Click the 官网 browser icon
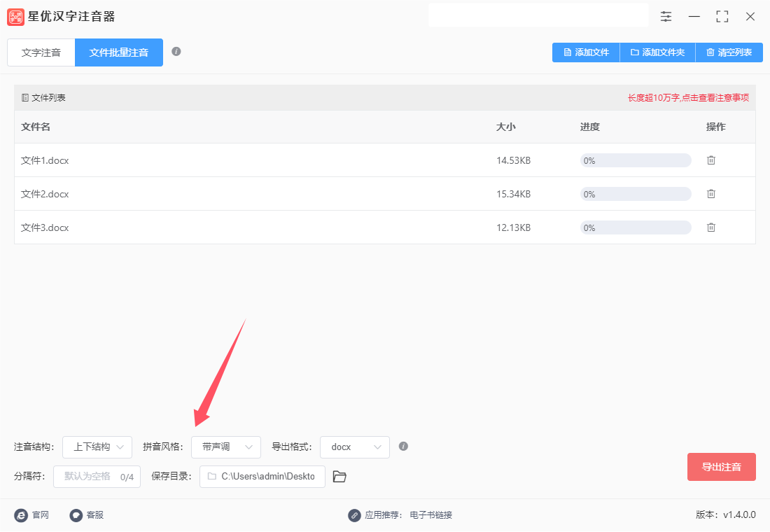This screenshot has width=770, height=532. click(20, 515)
